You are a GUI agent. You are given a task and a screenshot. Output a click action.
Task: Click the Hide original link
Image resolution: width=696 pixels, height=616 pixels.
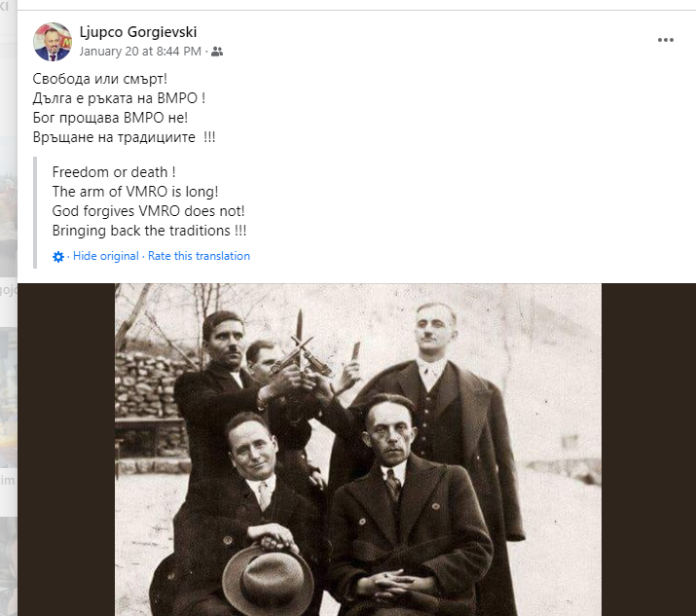coord(106,256)
